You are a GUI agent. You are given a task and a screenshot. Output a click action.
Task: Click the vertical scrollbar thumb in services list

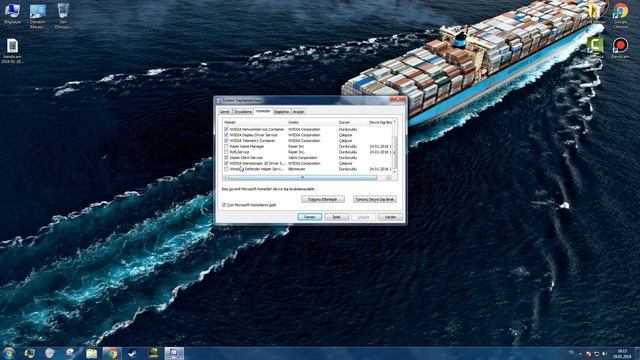pos(395,152)
